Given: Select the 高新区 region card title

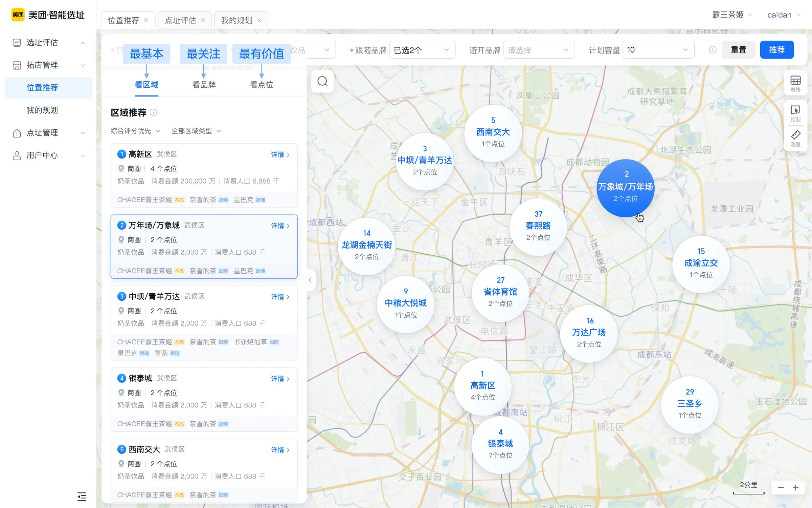Looking at the screenshot, I should 140,154.
